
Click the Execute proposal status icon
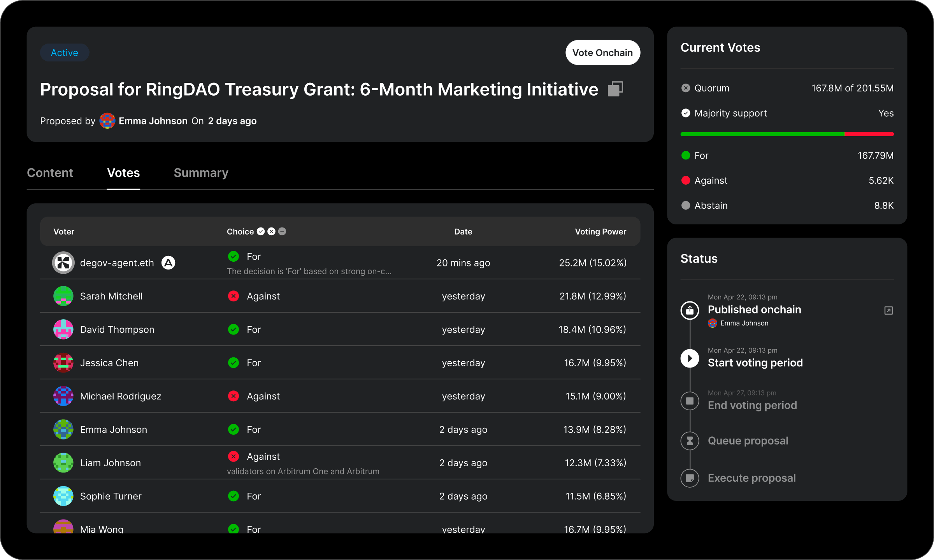[x=690, y=478]
